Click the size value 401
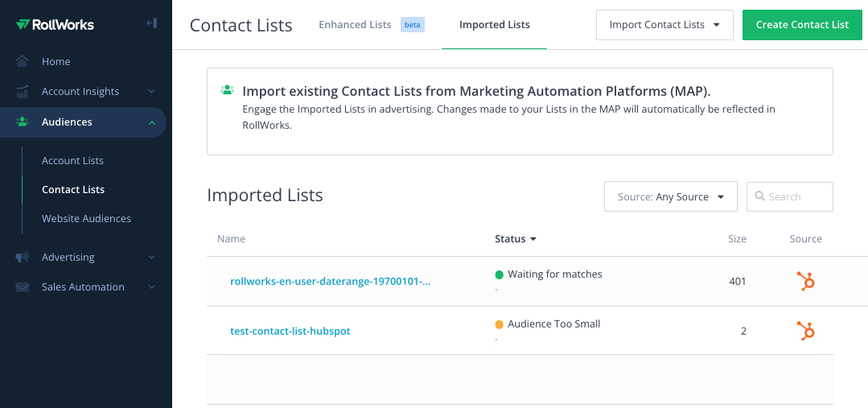Screen dimensions: 868x408 point(738,281)
